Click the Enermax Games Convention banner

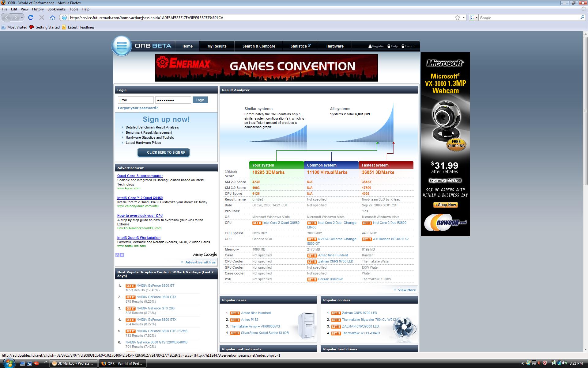(266, 68)
